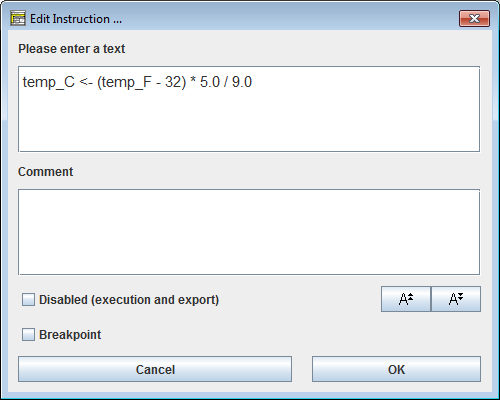Place cursor on 9.0 in the expression
Viewport: 500px width, 400px height.
[x=242, y=82]
